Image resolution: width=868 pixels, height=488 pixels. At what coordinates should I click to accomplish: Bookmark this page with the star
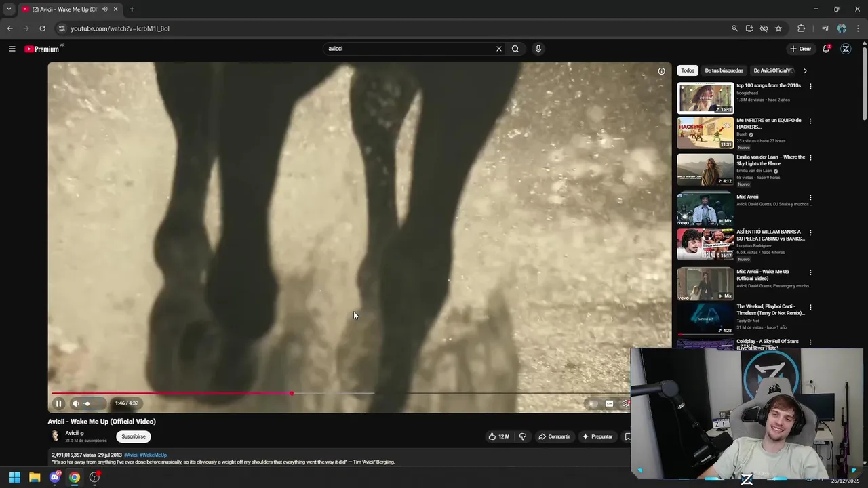(778, 28)
